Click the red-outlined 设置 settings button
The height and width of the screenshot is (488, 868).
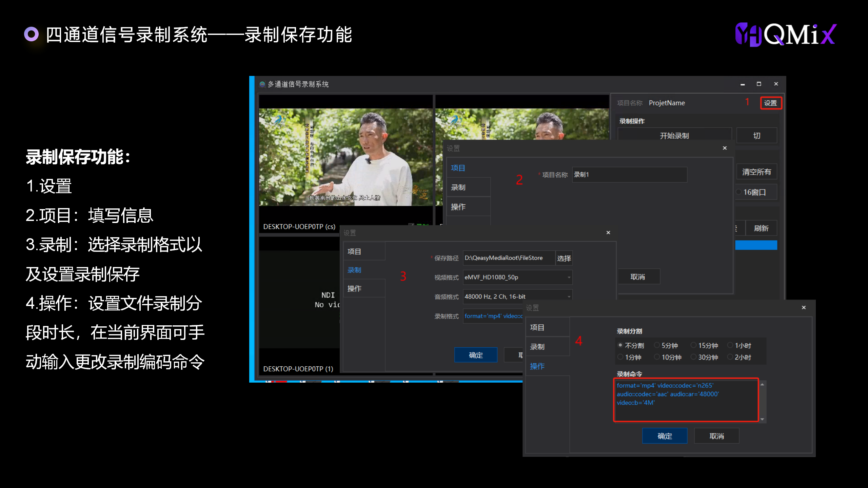click(x=770, y=103)
